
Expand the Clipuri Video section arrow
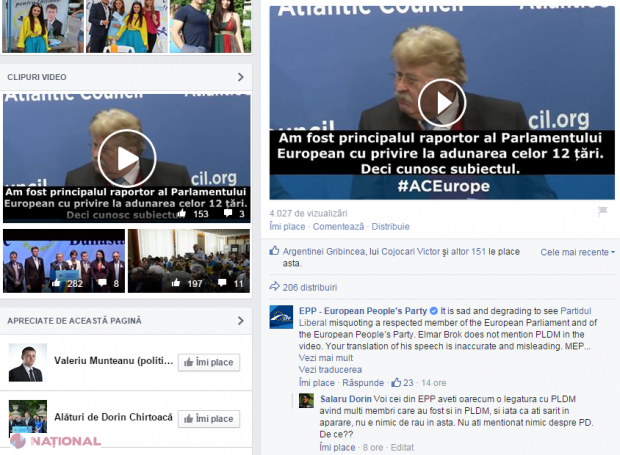pyautogui.click(x=240, y=77)
